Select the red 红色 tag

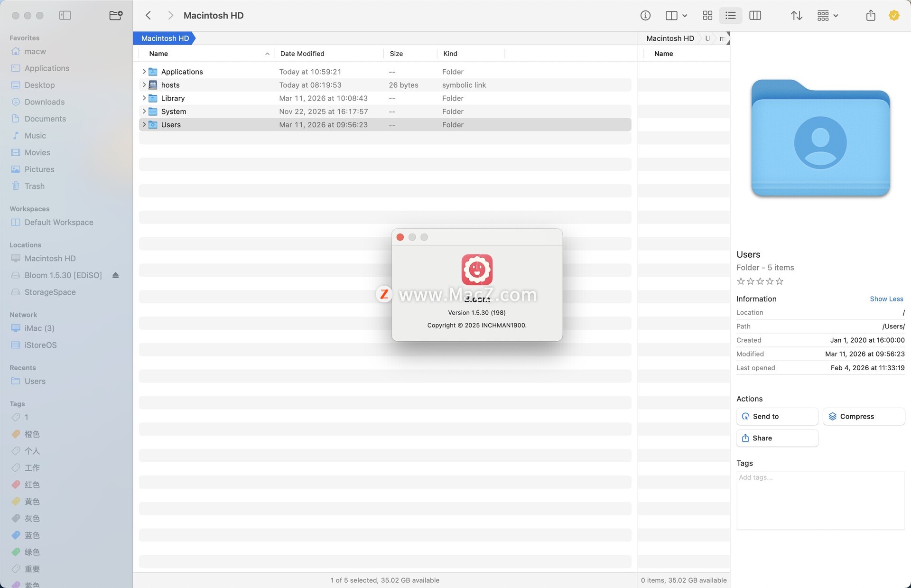pos(32,485)
